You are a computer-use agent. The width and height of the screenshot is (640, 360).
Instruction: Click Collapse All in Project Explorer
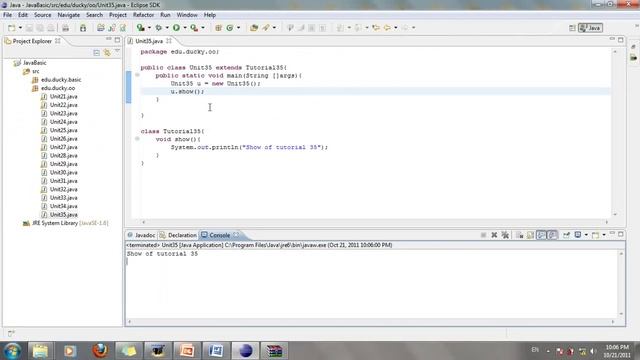[x=96, y=53]
